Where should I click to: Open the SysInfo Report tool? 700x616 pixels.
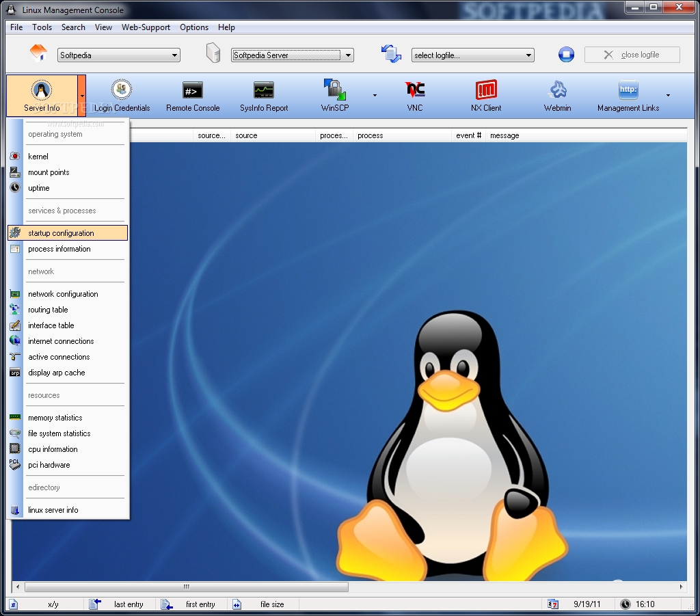point(264,96)
